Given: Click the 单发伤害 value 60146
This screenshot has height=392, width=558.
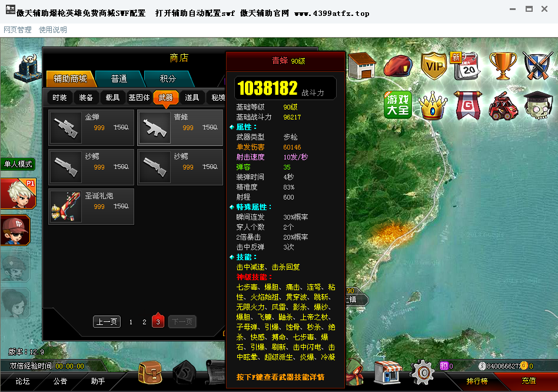Looking at the screenshot, I should [292, 147].
